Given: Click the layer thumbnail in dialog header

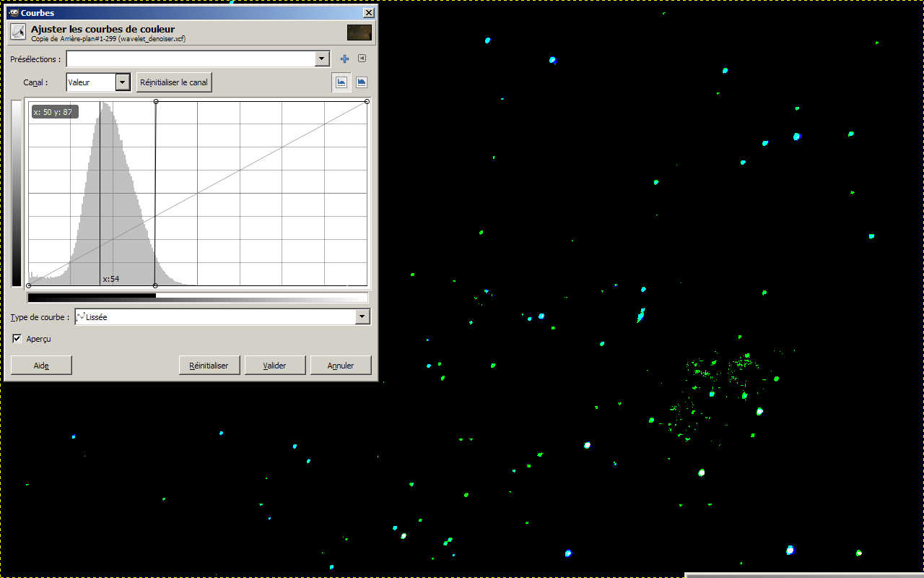Looking at the screenshot, I should click(x=359, y=33).
